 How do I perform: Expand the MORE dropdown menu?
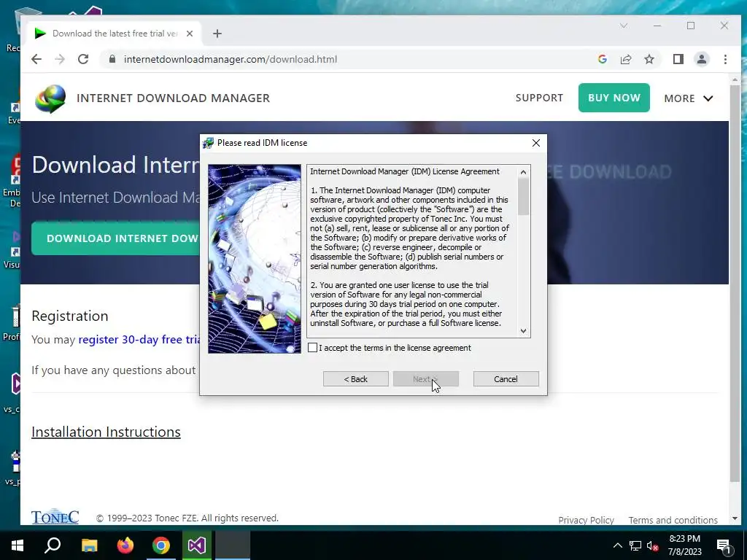click(x=689, y=98)
